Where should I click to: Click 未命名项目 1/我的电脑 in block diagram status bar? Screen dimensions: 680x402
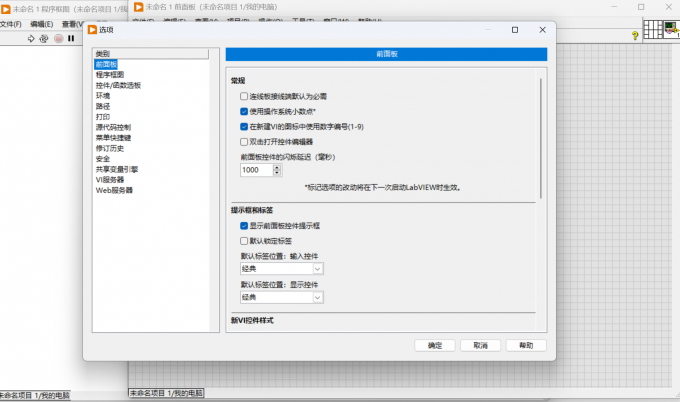pyautogui.click(x=35, y=395)
